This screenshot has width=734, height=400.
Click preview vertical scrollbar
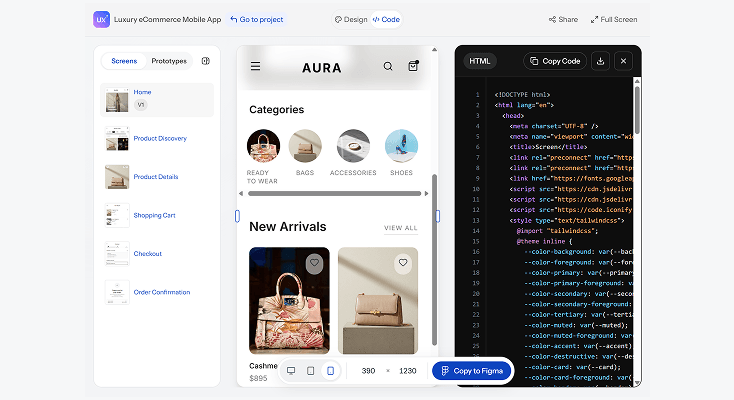click(434, 260)
